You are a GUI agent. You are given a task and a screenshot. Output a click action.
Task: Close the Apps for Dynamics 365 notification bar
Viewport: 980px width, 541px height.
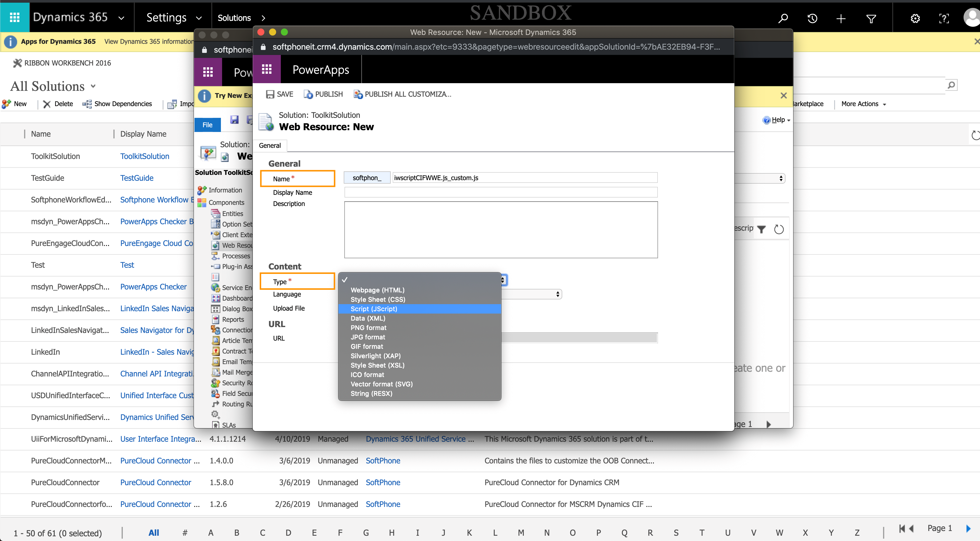(976, 41)
